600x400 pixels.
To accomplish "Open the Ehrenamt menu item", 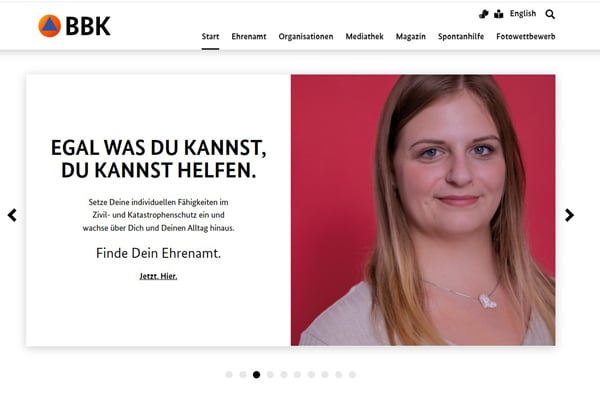I will click(249, 36).
